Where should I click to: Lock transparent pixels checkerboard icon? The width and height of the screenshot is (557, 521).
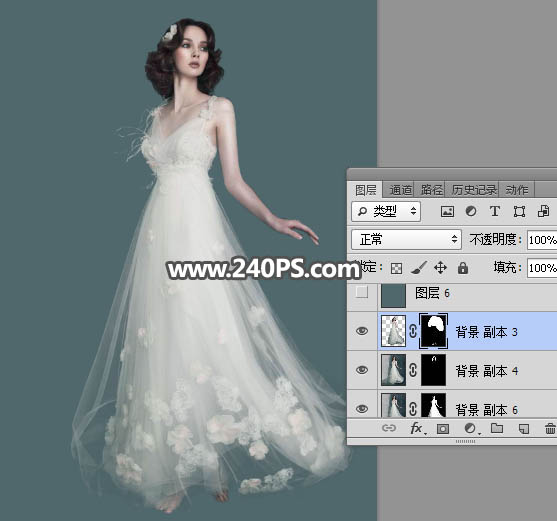[x=396, y=268]
